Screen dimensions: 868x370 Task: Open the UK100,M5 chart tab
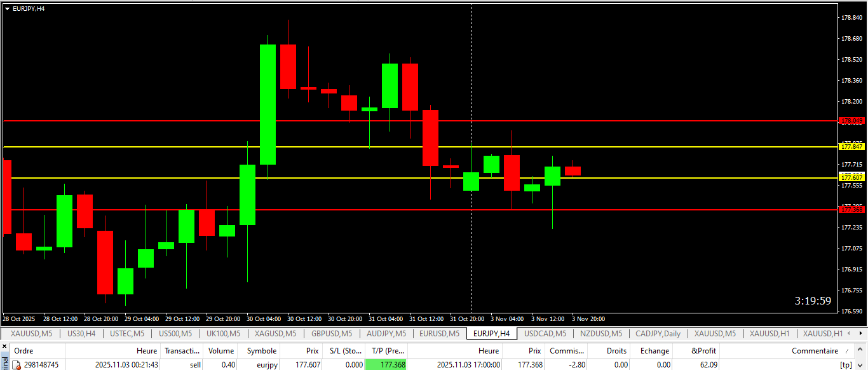coord(223,333)
